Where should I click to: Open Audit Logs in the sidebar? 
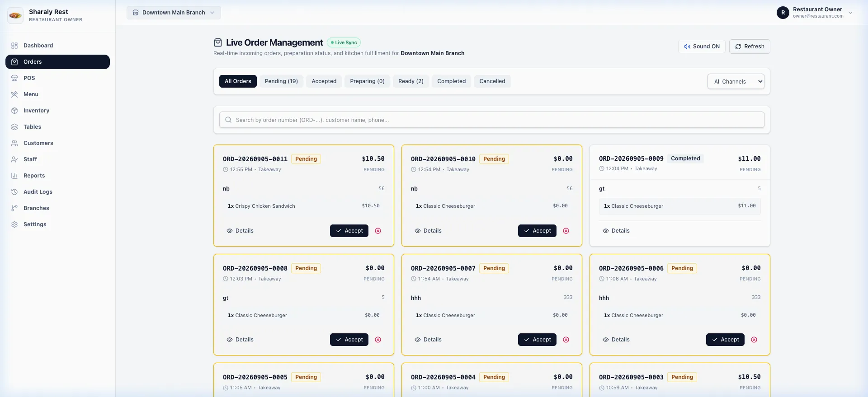coord(57,192)
